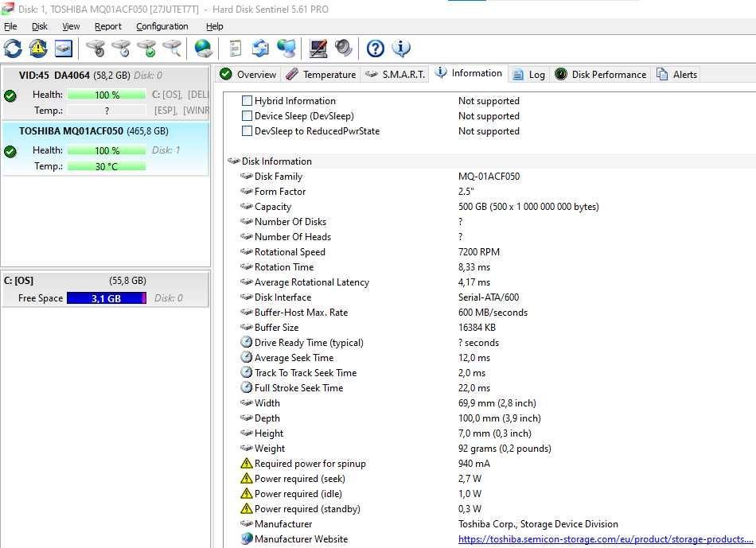756x548 pixels.
Task: Click the clock icon beside Drive Ready Time
Action: pyautogui.click(x=247, y=342)
